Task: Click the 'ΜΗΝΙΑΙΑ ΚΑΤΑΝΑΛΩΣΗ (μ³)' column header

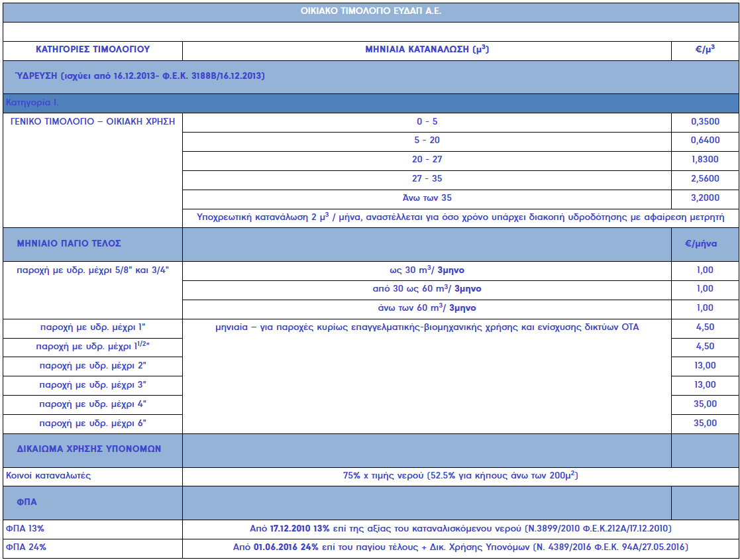Action: coord(427,50)
